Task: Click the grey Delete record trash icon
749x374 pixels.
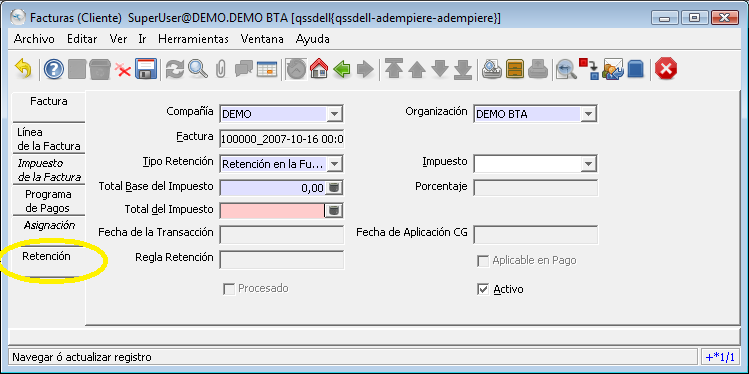Action: tap(99, 70)
